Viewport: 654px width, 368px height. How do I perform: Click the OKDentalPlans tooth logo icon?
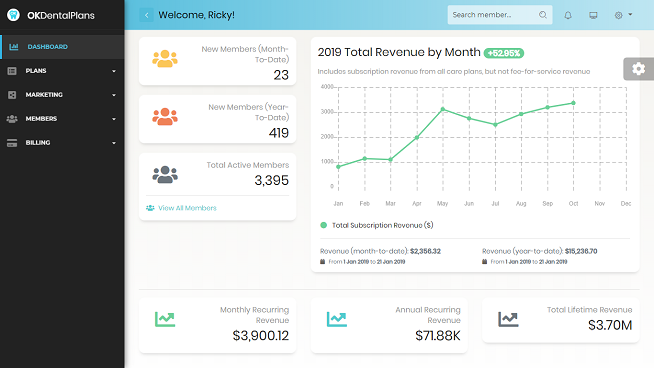(13, 15)
